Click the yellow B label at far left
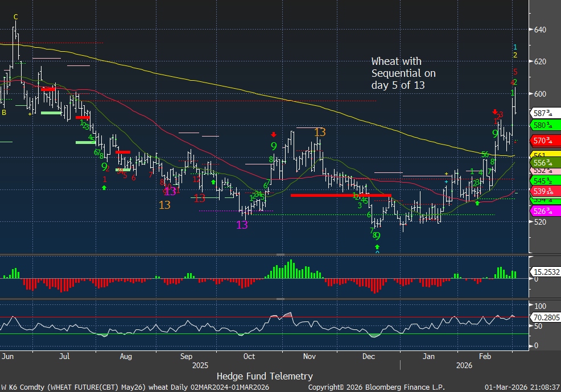Viewport: 561px width, 392px height. click(4, 113)
